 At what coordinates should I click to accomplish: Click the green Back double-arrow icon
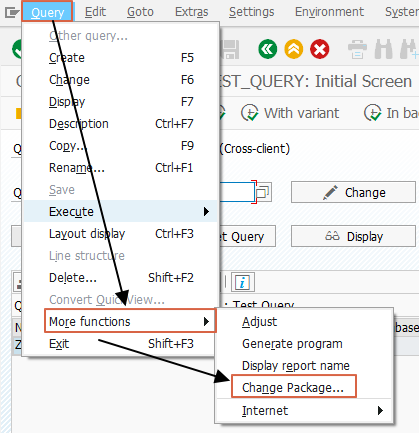click(267, 49)
